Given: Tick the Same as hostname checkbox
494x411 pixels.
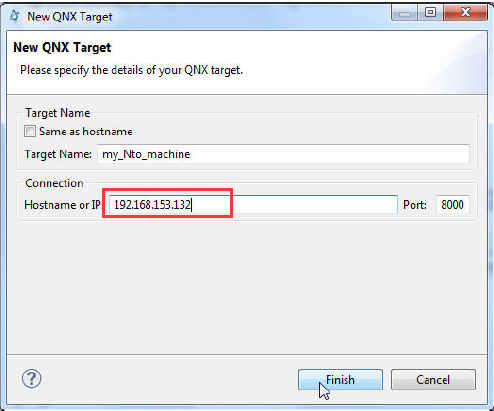Looking at the screenshot, I should click(30, 131).
